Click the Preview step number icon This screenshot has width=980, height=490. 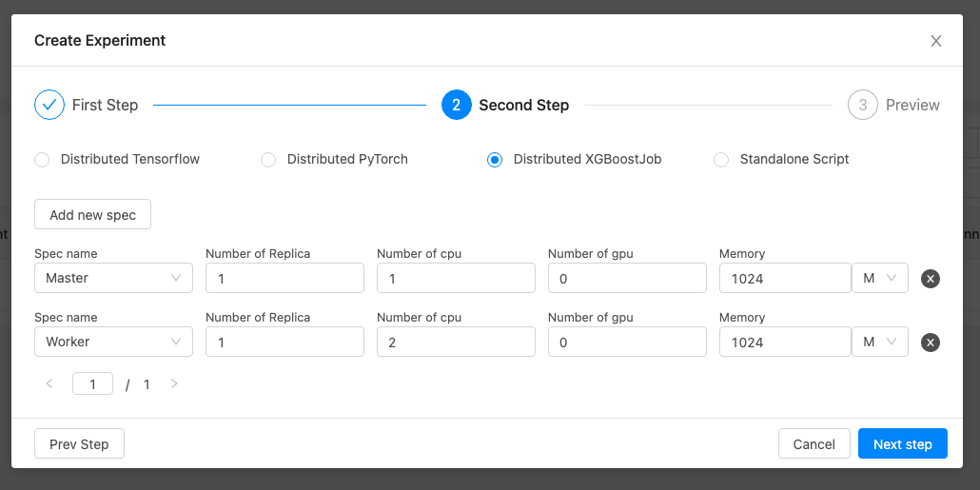[x=863, y=105]
